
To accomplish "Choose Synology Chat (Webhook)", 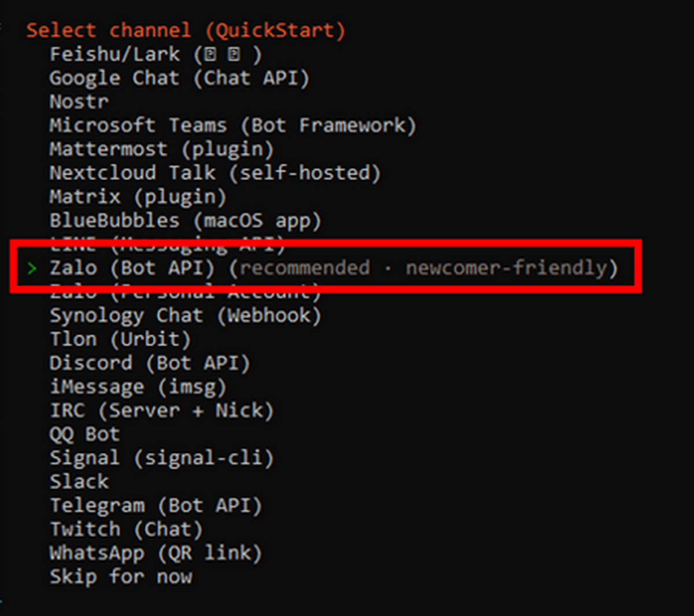I will [184, 316].
